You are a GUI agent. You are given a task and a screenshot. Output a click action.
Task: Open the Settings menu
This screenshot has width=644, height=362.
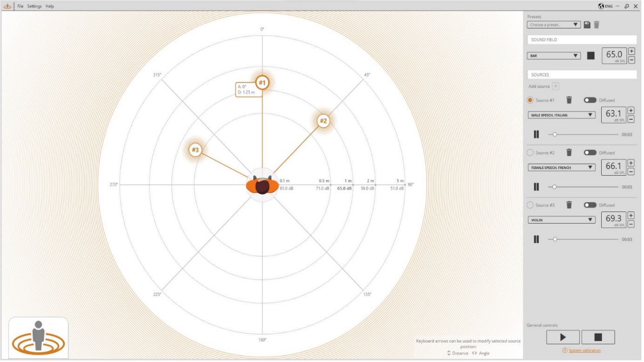click(x=34, y=7)
